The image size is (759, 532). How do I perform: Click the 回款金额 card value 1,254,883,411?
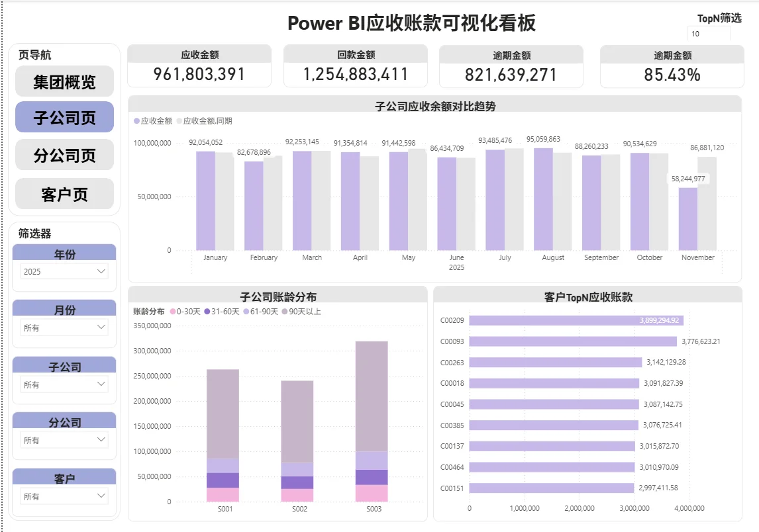[355, 74]
